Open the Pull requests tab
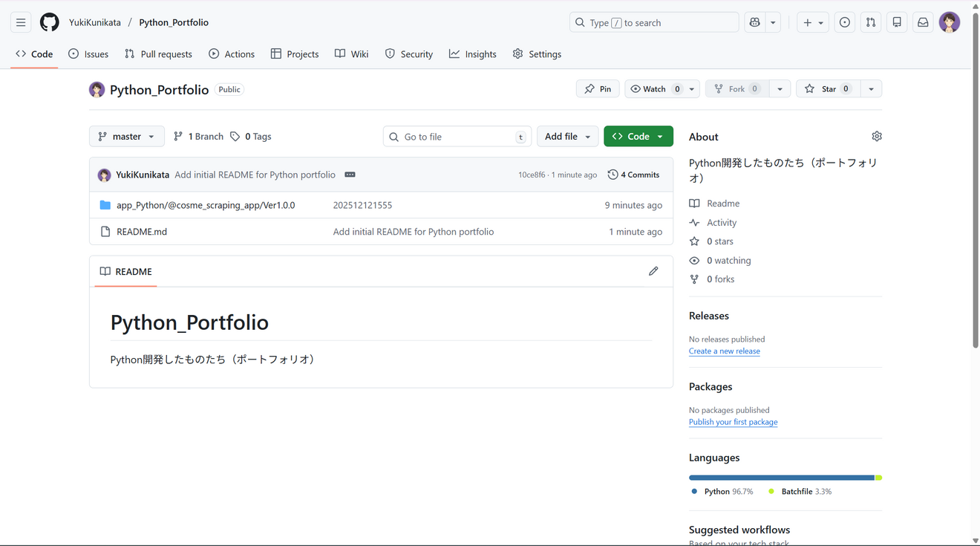Viewport: 980px width, 546px height. pyautogui.click(x=158, y=54)
